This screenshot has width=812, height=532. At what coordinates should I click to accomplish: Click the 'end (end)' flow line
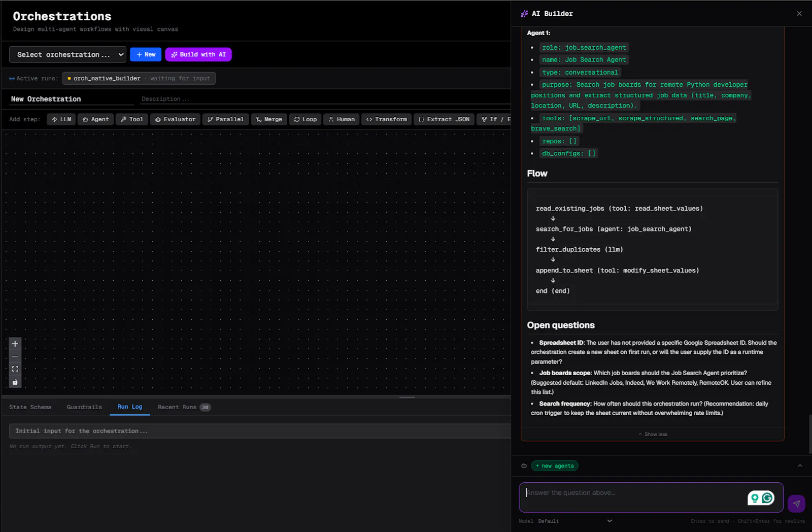553,291
